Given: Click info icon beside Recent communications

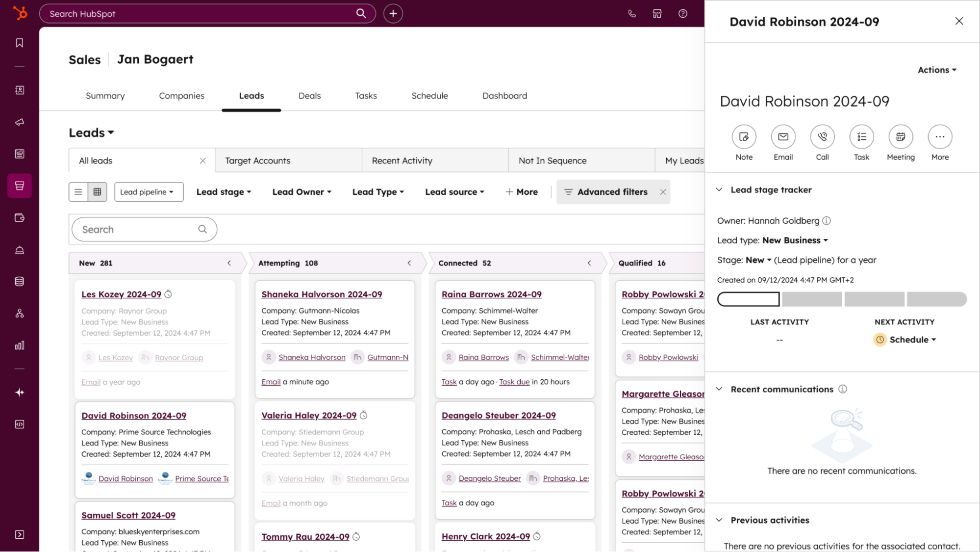Looking at the screenshot, I should pos(843,389).
